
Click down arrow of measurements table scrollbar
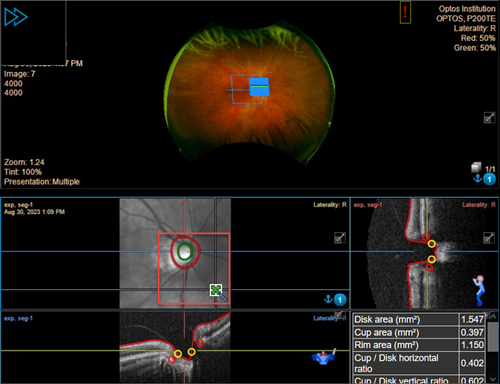(493, 379)
